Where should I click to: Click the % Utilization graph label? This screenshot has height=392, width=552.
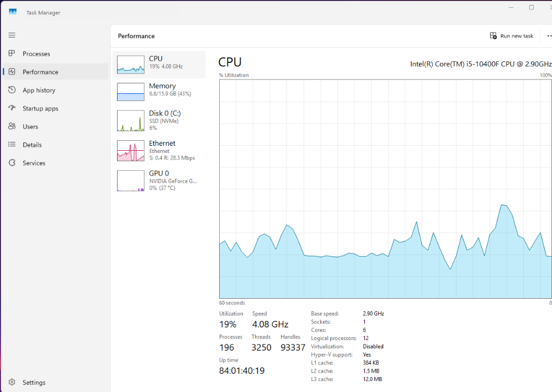click(233, 75)
